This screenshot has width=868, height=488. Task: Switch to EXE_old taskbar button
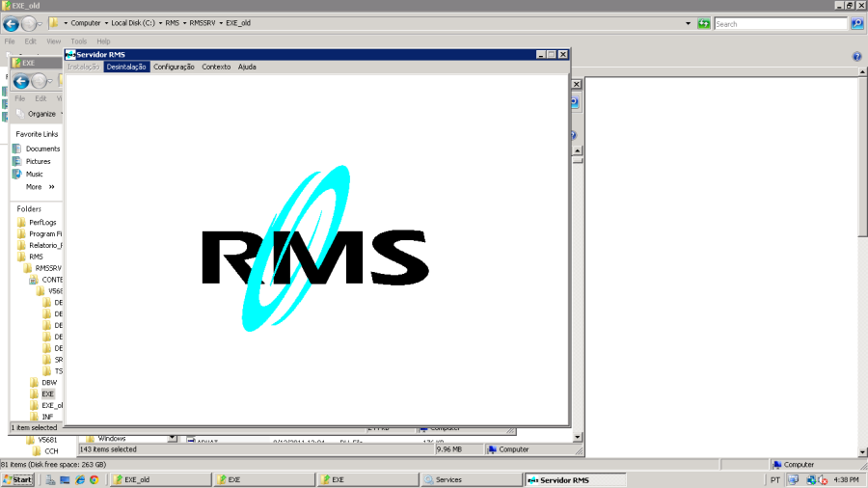(x=160, y=479)
